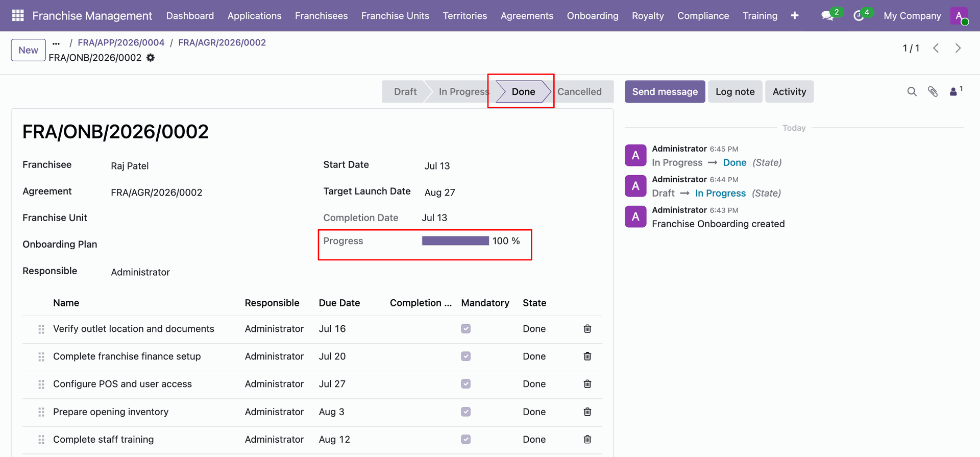Image resolution: width=980 pixels, height=457 pixels.
Task: Delete the Configure POS and user access task
Action: point(587,383)
